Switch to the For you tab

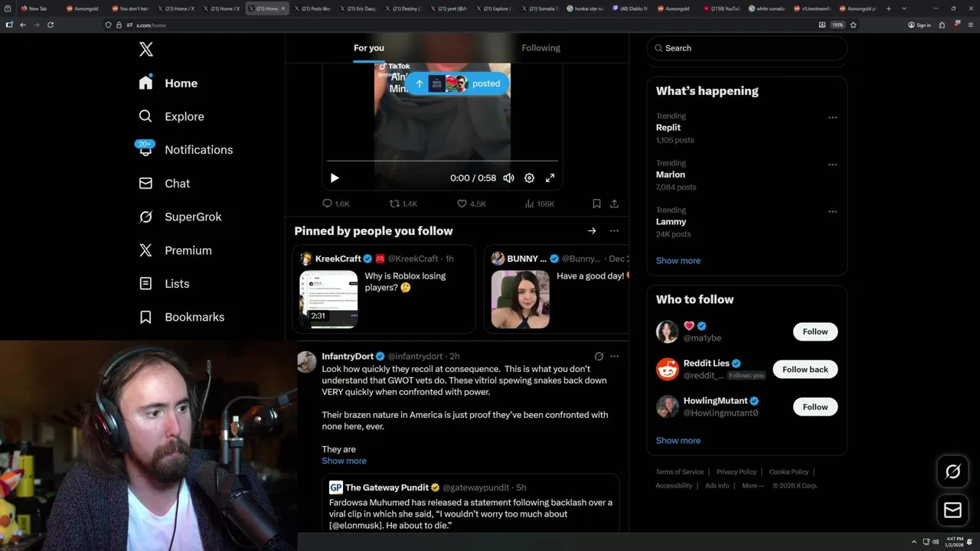click(x=369, y=47)
